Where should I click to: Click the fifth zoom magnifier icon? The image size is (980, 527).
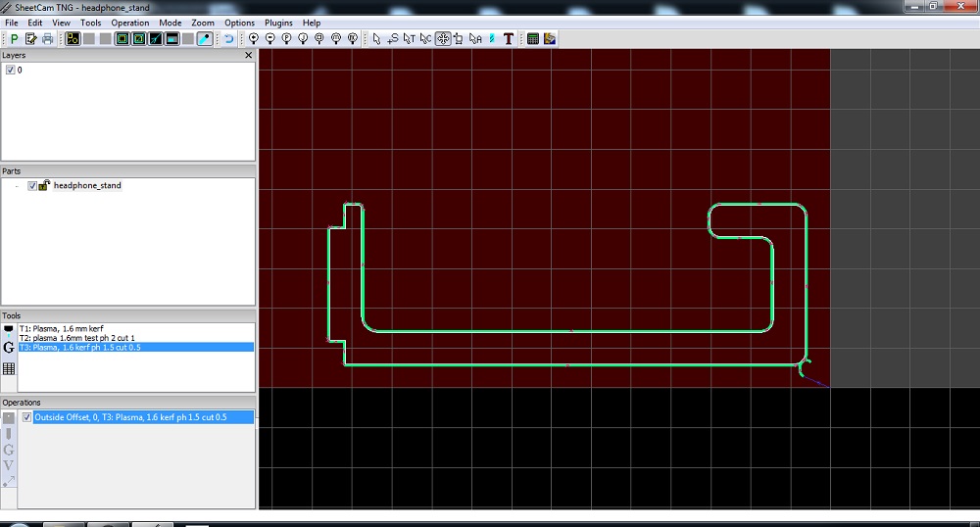[319, 39]
